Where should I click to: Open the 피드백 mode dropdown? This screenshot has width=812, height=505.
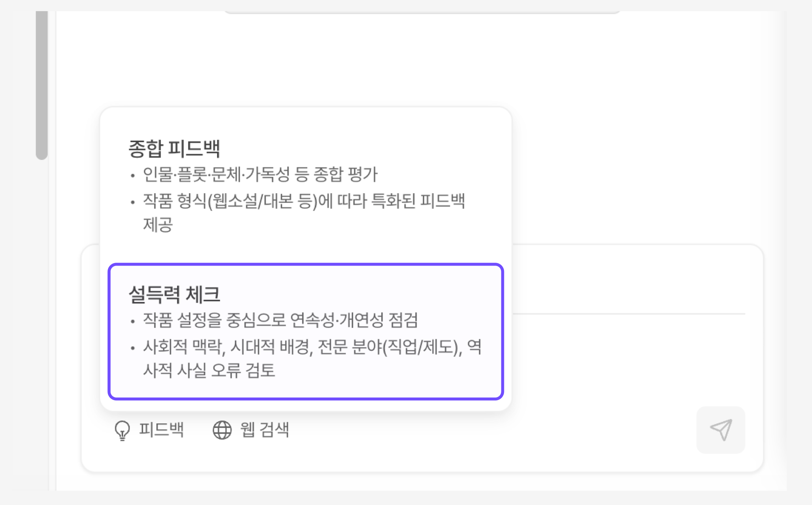pyautogui.click(x=149, y=430)
